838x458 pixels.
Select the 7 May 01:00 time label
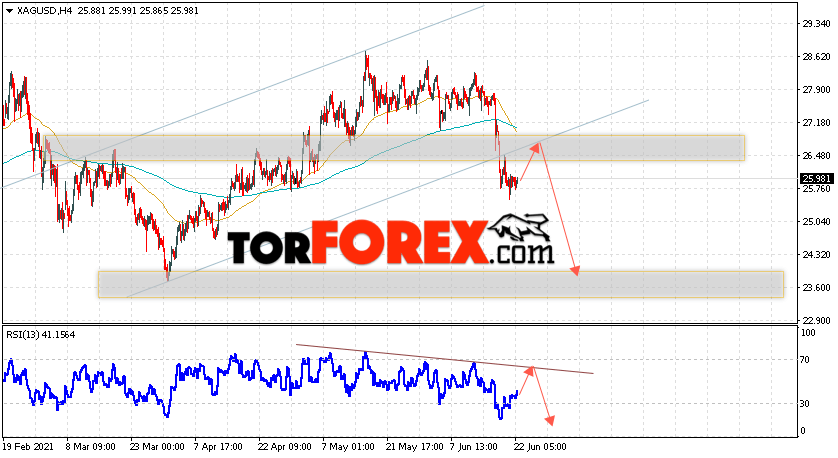pos(347,447)
